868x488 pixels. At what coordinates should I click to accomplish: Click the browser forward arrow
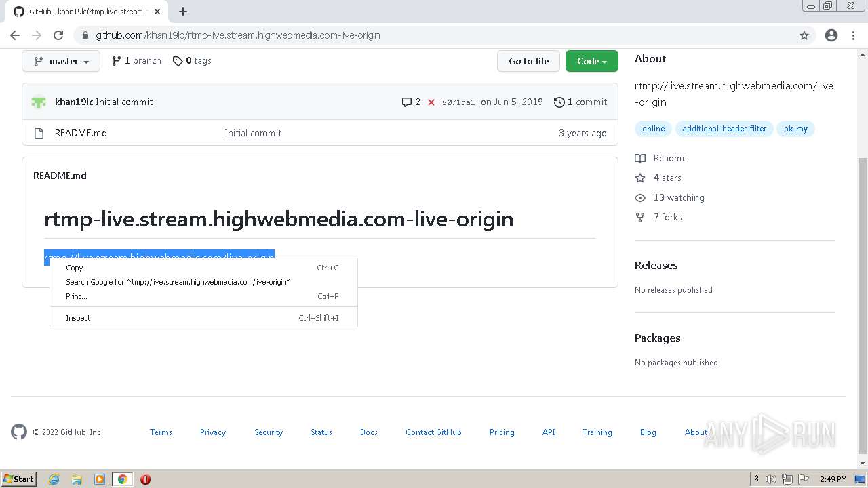[x=37, y=35]
